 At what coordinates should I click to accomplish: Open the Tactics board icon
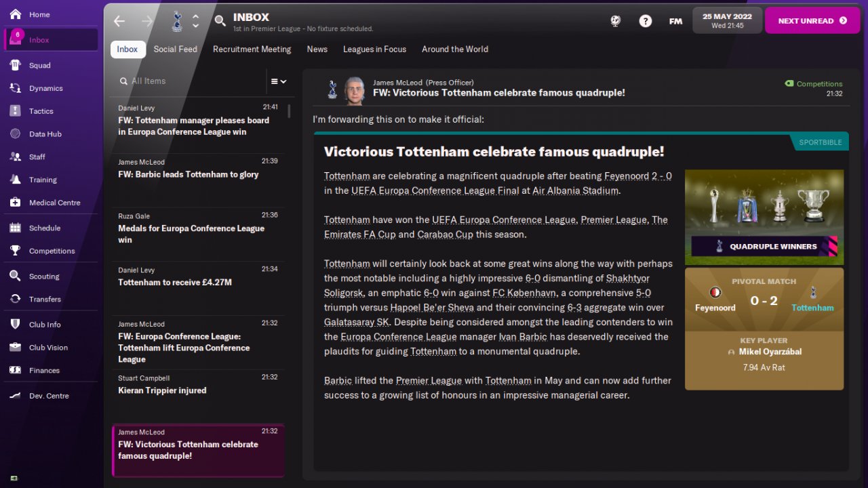click(15, 111)
